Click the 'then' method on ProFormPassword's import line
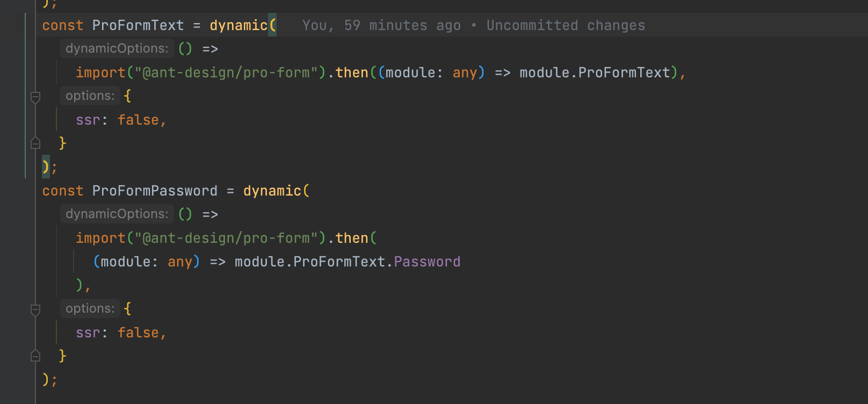Image resolution: width=868 pixels, height=404 pixels. click(352, 238)
